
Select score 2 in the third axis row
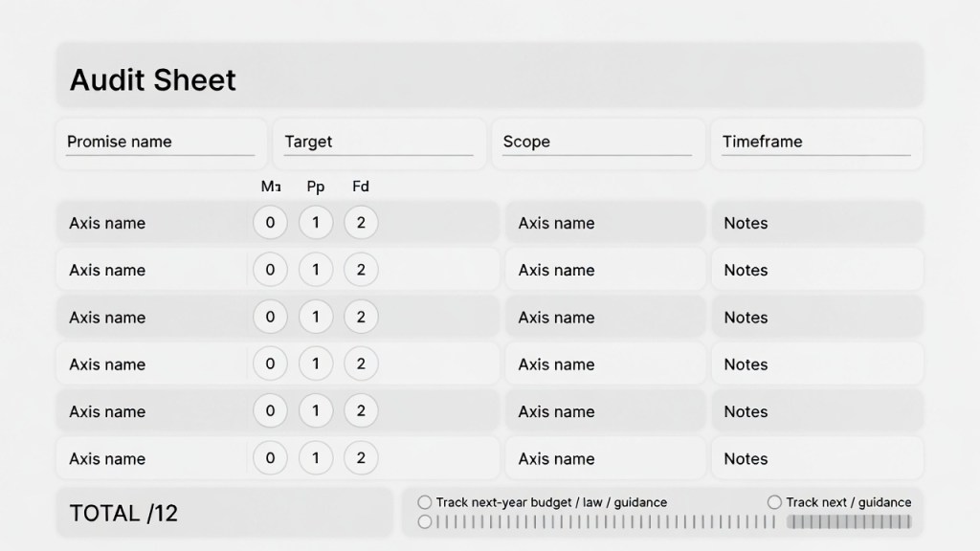pyautogui.click(x=361, y=318)
